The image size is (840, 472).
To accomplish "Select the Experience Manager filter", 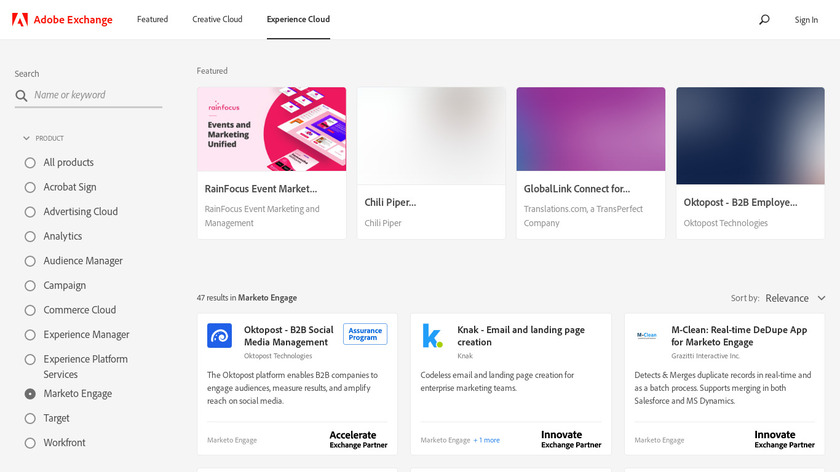I will coord(30,335).
